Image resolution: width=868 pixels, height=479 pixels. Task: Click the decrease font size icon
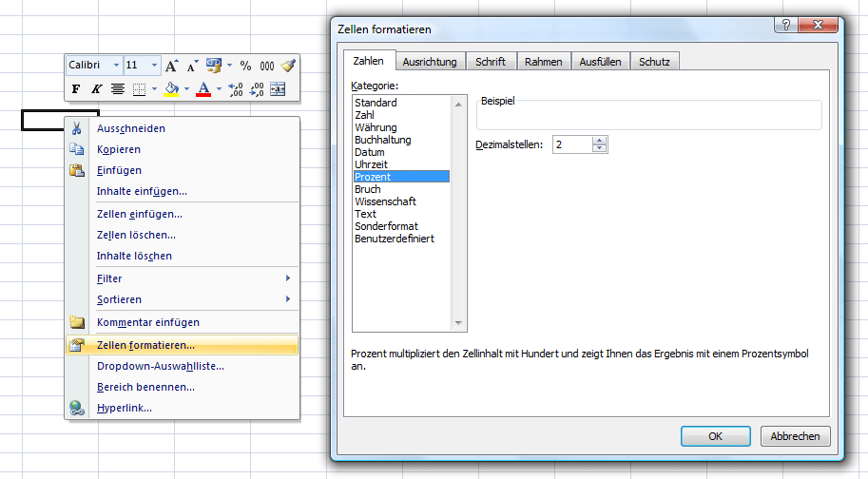192,66
